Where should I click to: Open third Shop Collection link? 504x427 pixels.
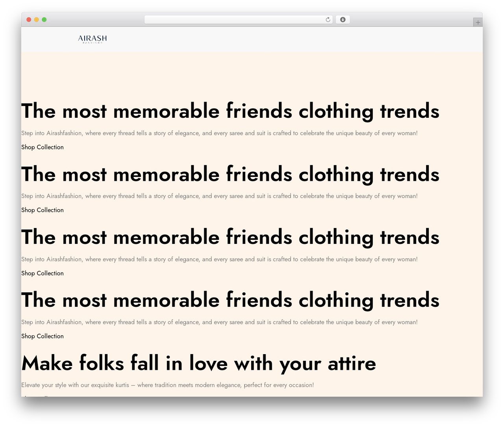pyautogui.click(x=43, y=273)
